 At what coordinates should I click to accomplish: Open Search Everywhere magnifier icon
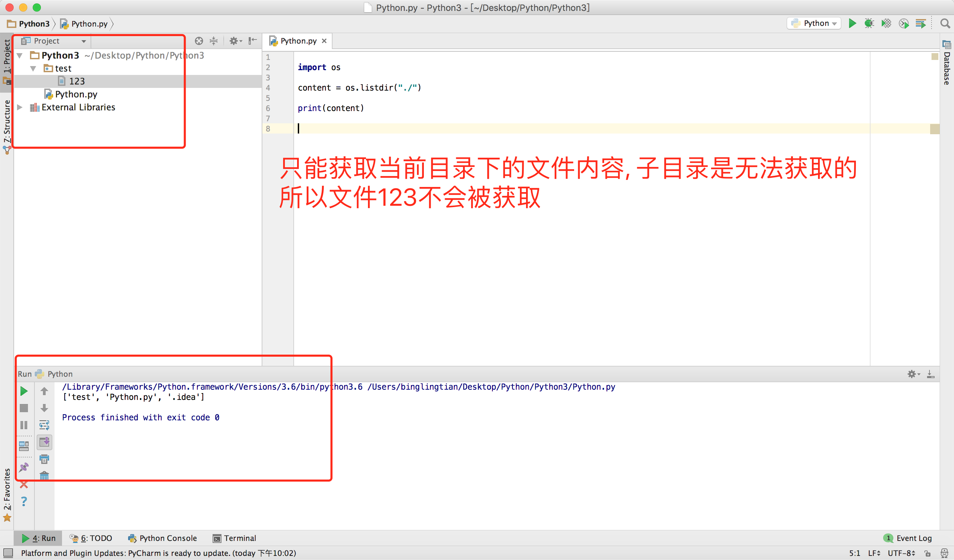pos(945,24)
